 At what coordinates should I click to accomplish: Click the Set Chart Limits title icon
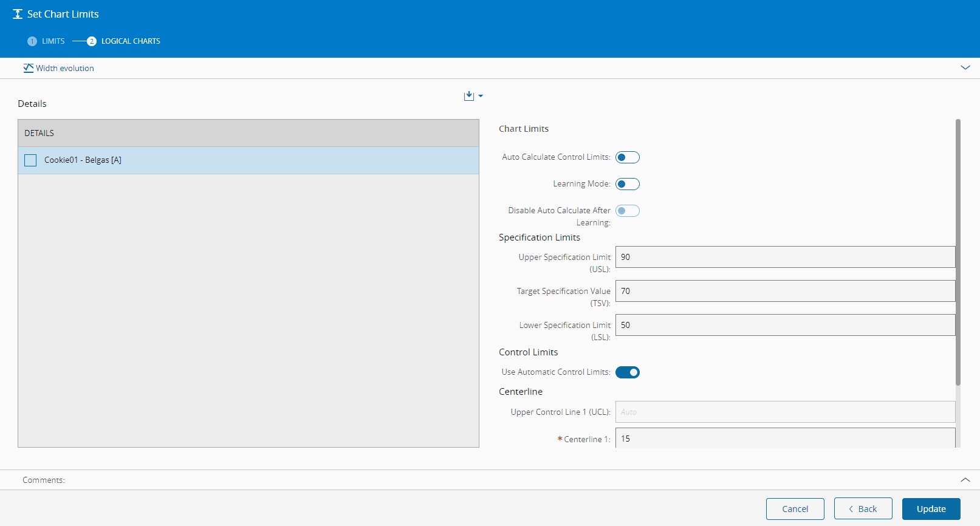coord(18,14)
